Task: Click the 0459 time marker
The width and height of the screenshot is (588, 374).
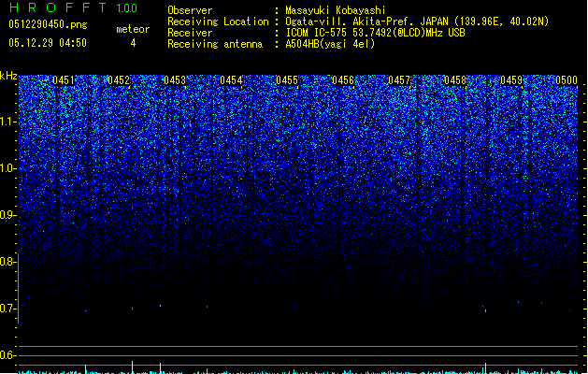Action: 511,80
